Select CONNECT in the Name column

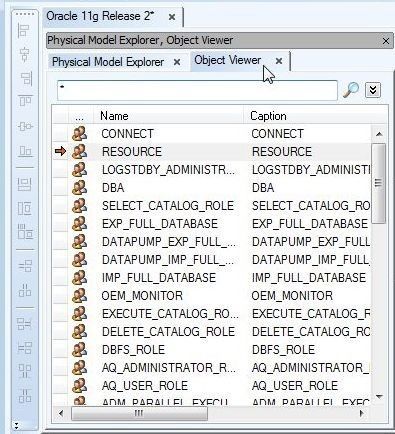pyautogui.click(x=127, y=134)
